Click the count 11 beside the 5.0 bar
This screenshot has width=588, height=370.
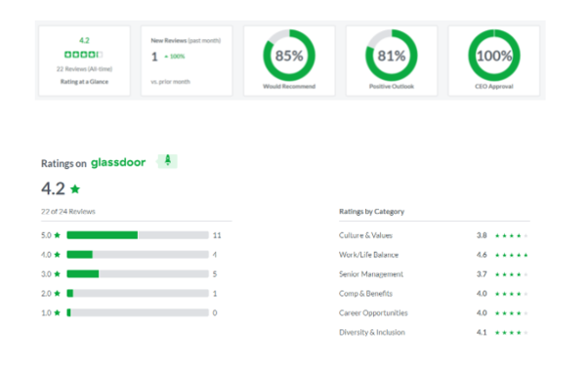217,235
